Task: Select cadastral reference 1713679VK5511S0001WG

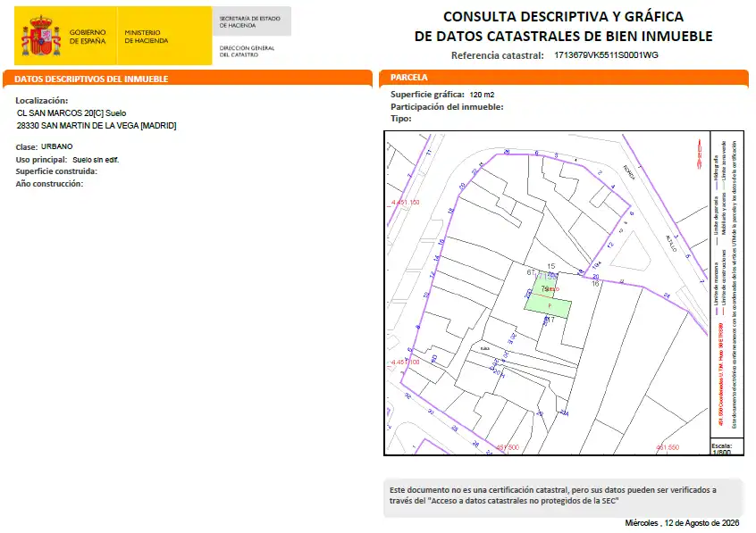Action: pos(606,55)
